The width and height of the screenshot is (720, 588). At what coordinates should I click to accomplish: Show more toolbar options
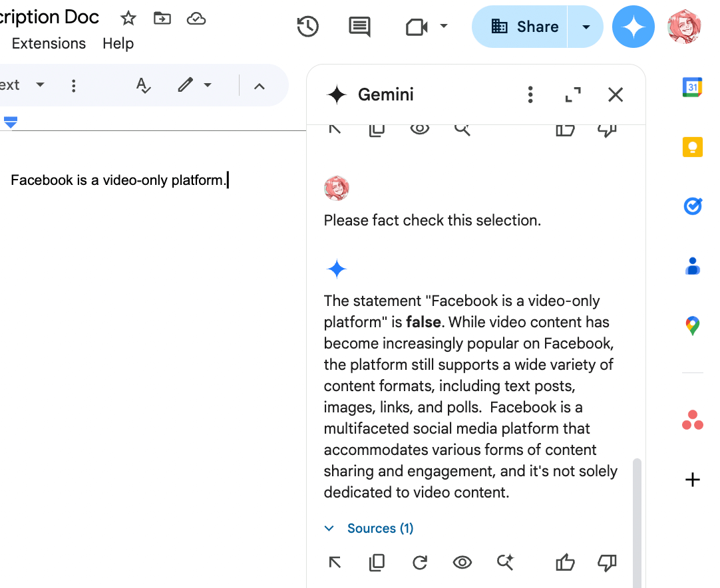tap(73, 86)
